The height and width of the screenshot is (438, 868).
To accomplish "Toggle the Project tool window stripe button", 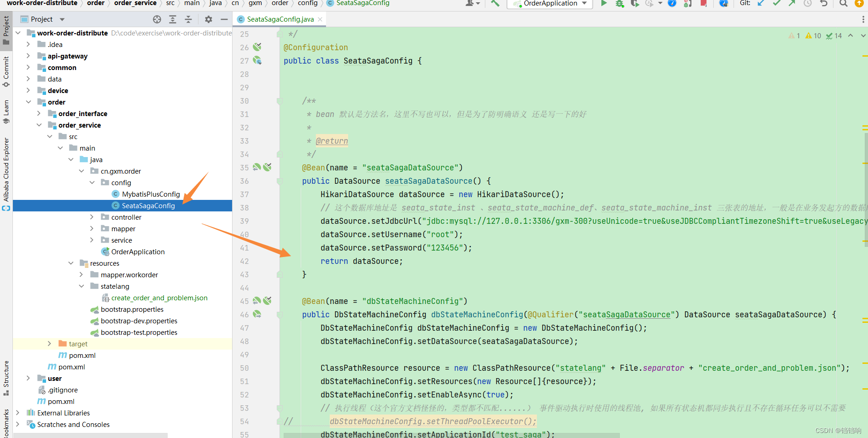I will pyautogui.click(x=6, y=30).
